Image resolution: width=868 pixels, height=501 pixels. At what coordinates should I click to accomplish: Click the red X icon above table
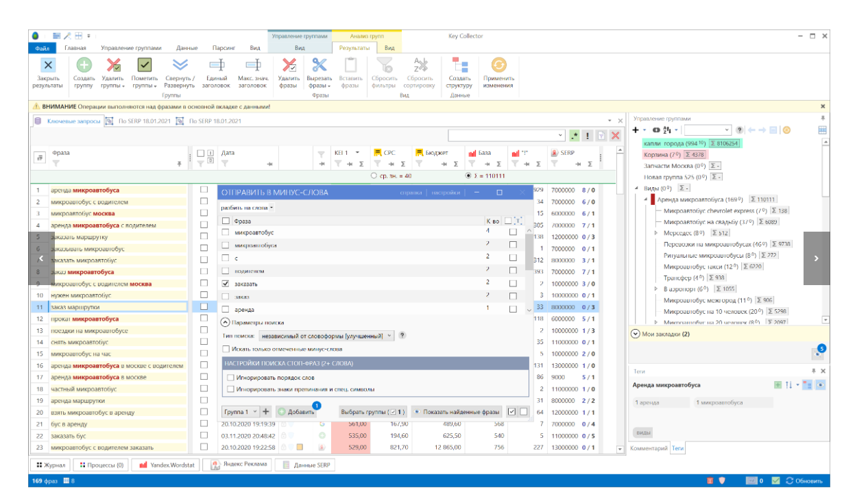(x=615, y=136)
